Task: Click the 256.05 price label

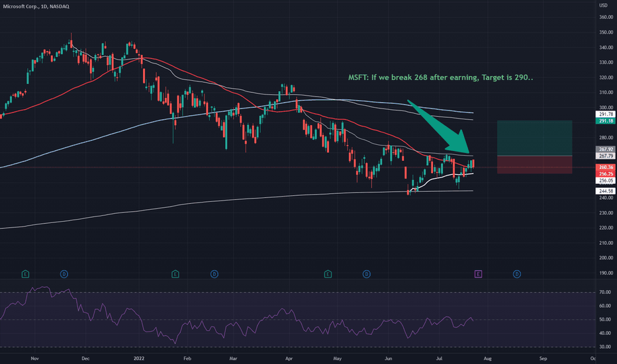Action: point(606,181)
